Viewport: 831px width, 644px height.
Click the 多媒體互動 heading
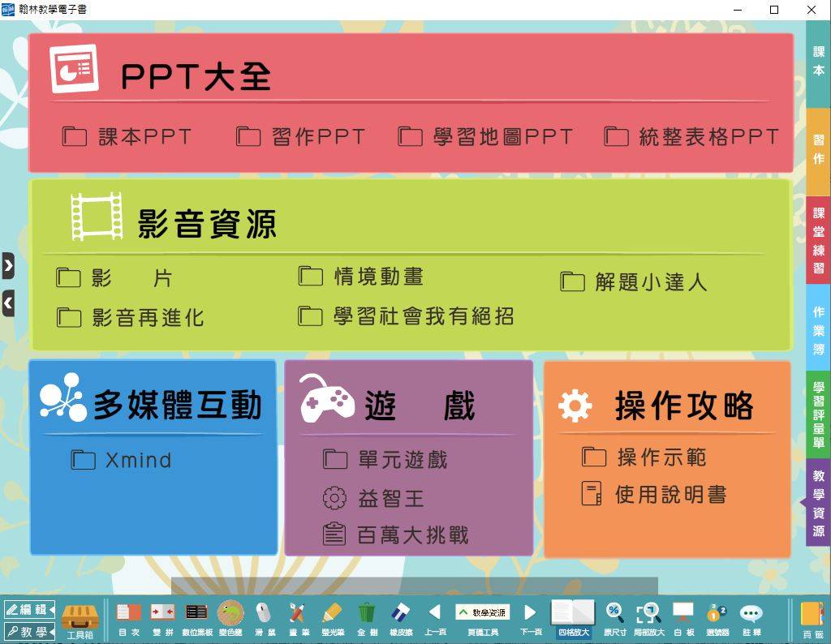click(x=178, y=406)
